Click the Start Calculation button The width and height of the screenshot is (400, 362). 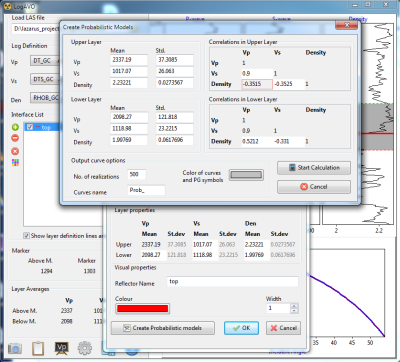click(x=314, y=168)
